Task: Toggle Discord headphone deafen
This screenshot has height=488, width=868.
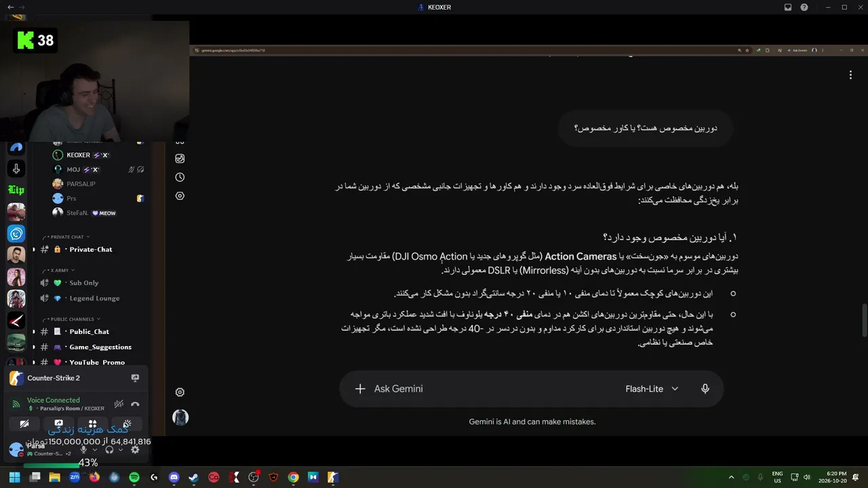Action: coord(109,449)
